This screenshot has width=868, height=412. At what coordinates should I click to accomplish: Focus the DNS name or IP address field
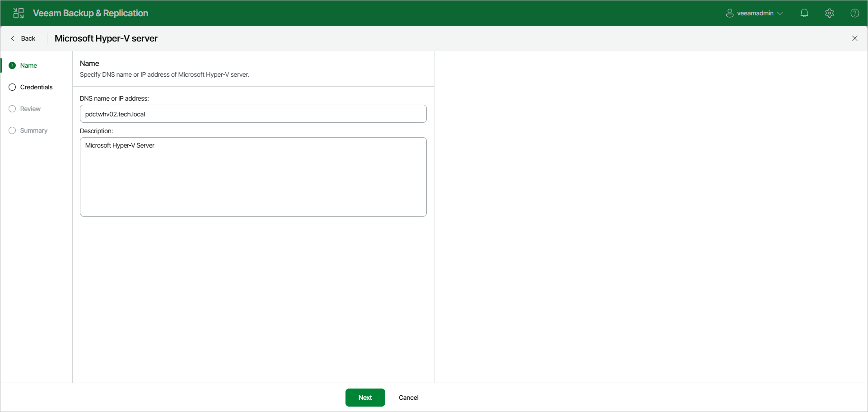click(x=253, y=114)
